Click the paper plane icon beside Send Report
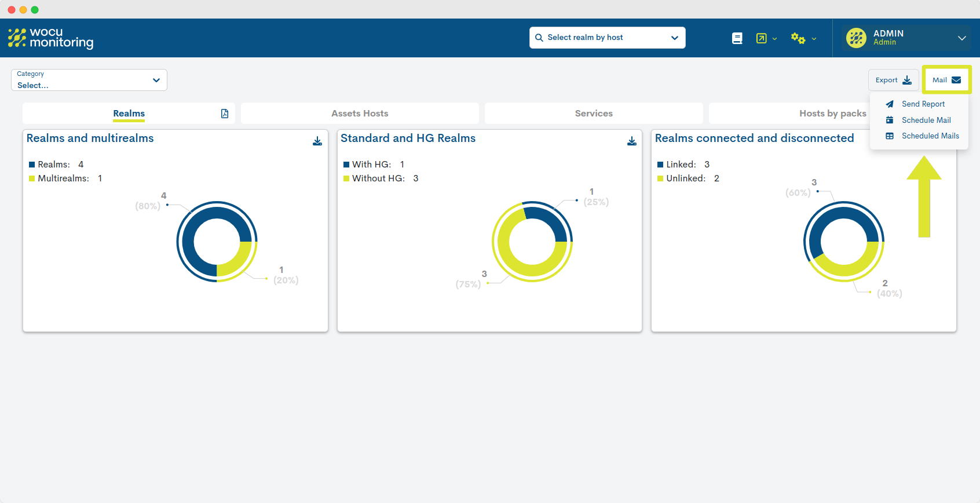Image resolution: width=980 pixels, height=503 pixels. (x=890, y=104)
